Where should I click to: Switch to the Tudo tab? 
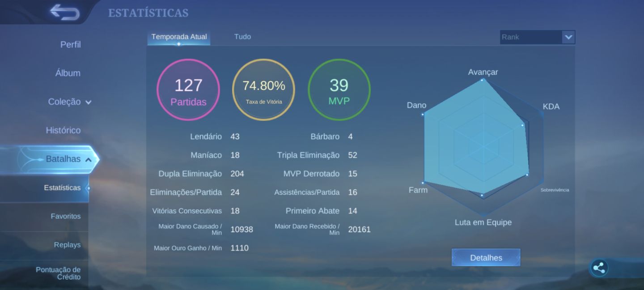(242, 37)
